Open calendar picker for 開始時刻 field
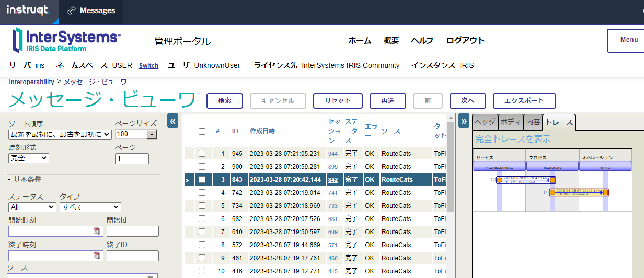 [x=96, y=231]
